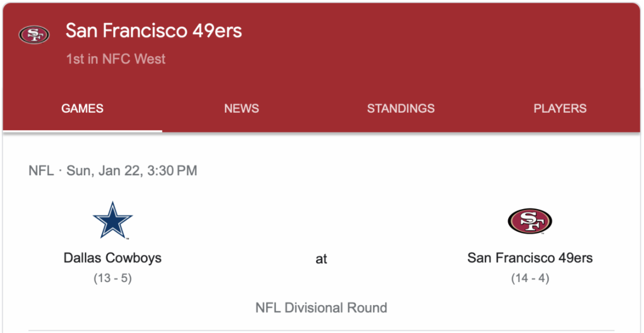Image resolution: width=644 pixels, height=333 pixels.
Task: Click the 'NFL' league label above matchup
Action: pyautogui.click(x=41, y=171)
